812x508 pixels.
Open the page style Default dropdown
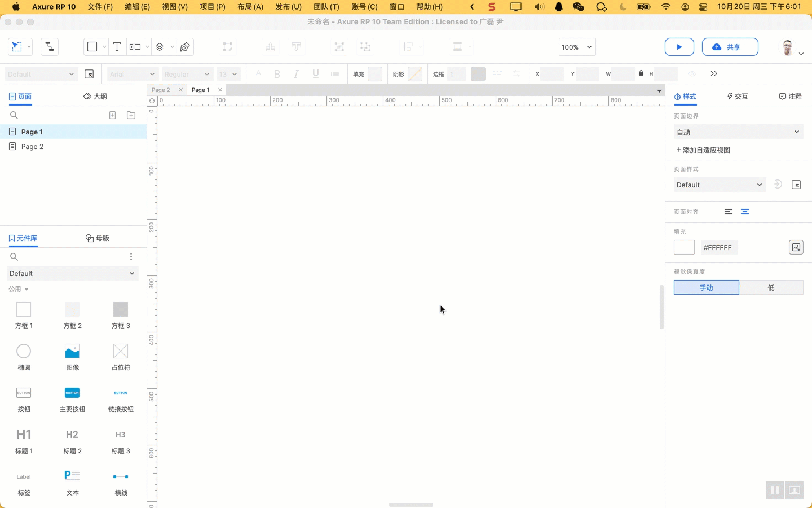coord(720,185)
